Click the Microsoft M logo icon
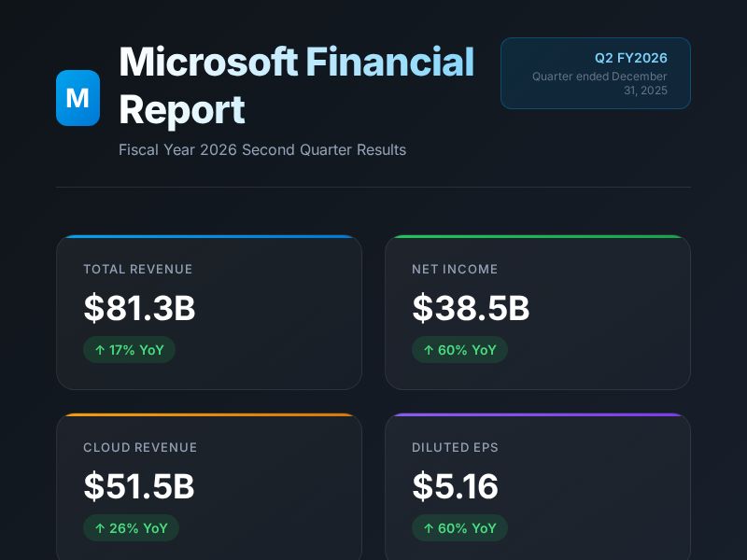 click(x=78, y=98)
